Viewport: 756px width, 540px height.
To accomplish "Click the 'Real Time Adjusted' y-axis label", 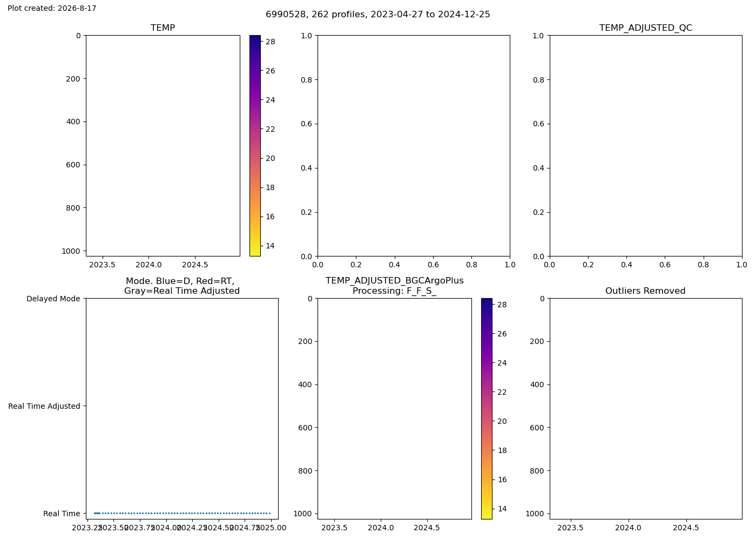I will (44, 406).
